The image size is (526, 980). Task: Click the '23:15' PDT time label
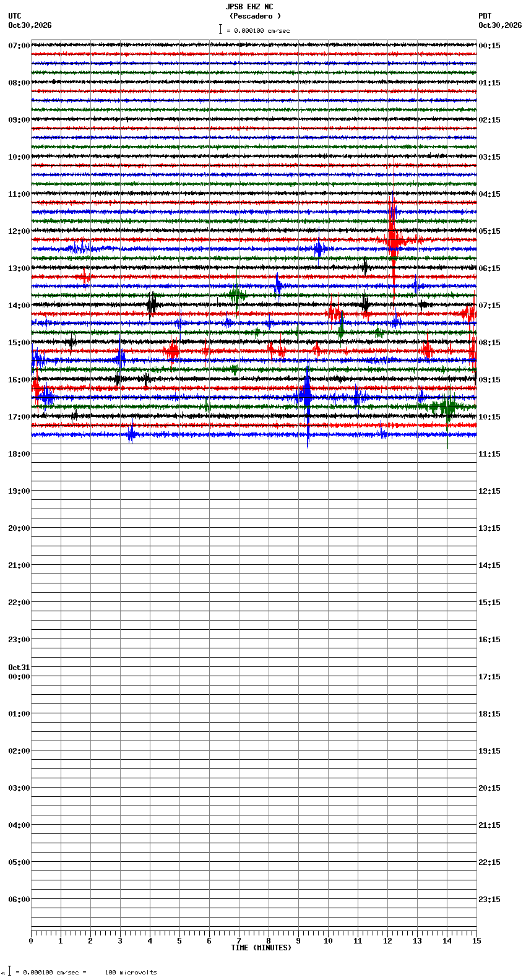pyautogui.click(x=489, y=900)
